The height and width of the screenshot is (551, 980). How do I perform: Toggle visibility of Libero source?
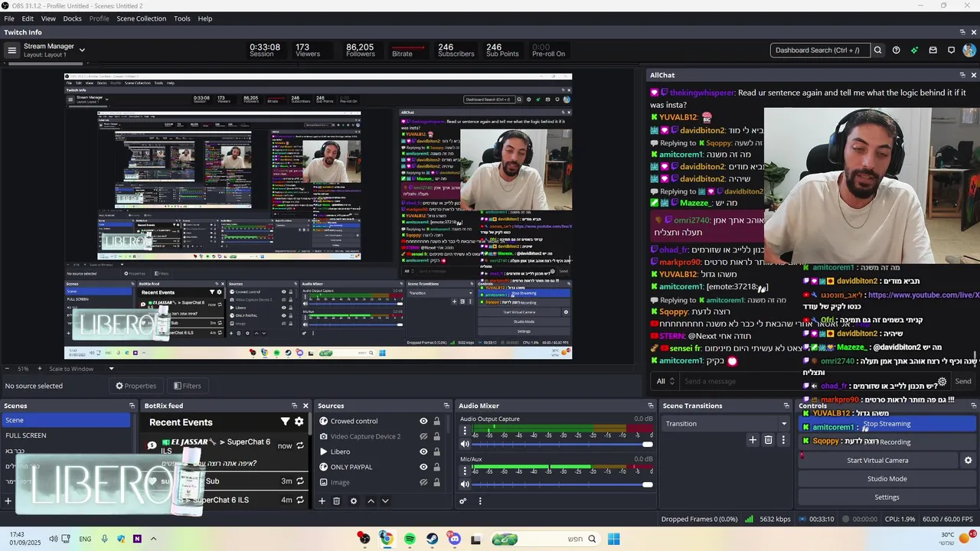tap(423, 452)
